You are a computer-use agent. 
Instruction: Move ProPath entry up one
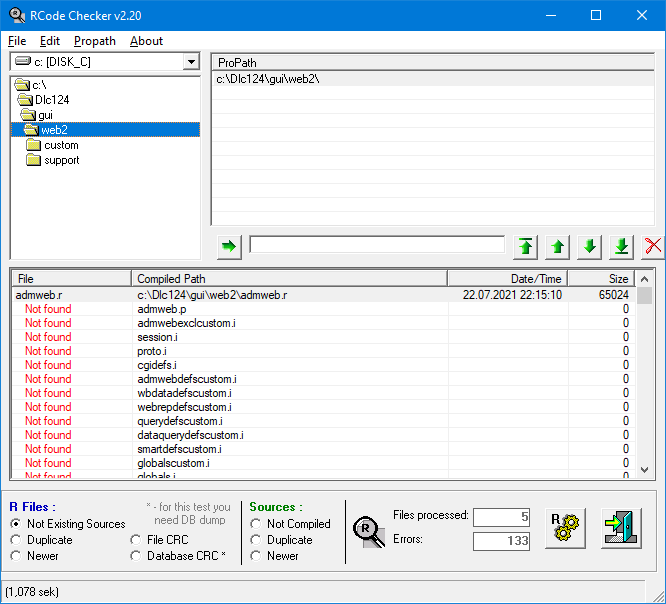pos(557,246)
